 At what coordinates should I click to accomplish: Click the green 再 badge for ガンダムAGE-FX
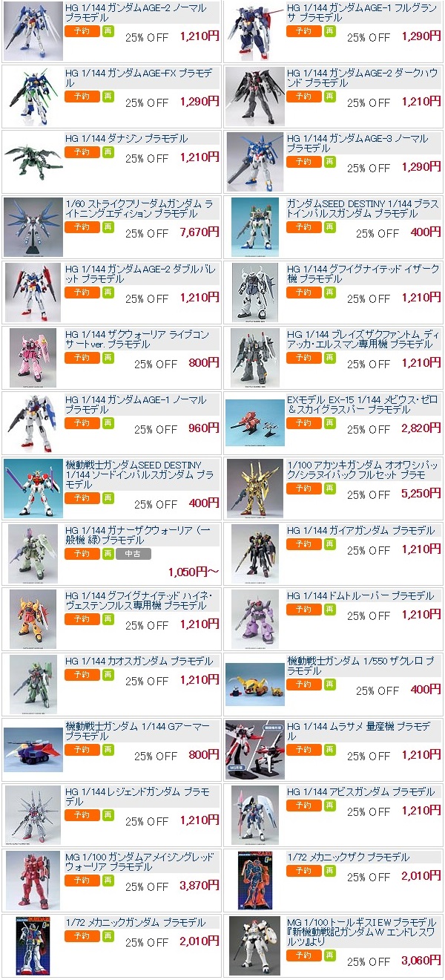(108, 97)
